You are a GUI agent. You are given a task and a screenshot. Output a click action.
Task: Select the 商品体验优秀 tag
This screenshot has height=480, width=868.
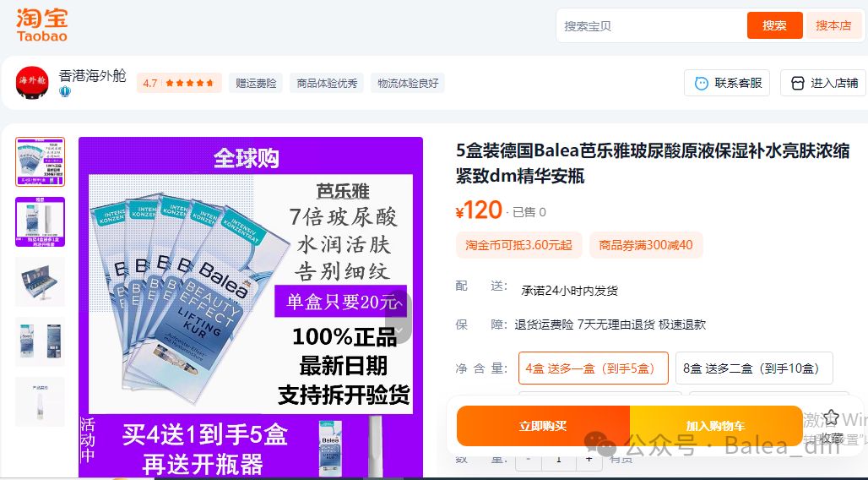click(x=327, y=83)
